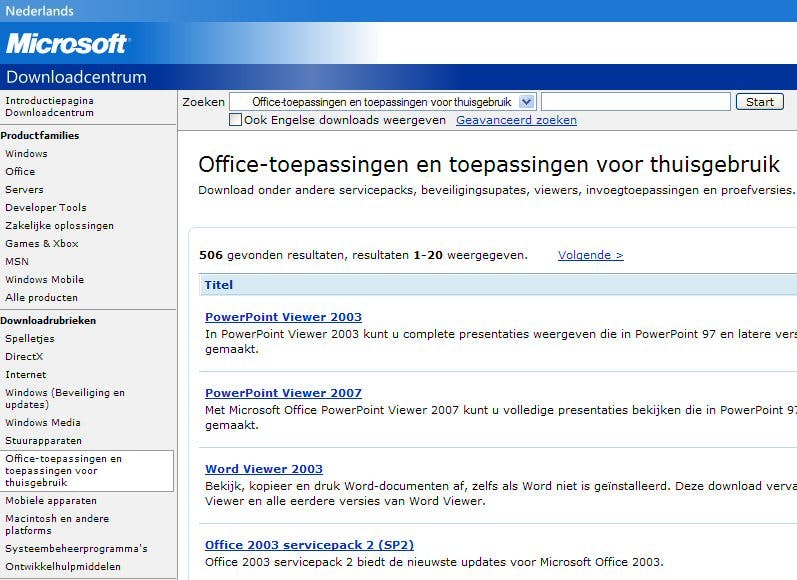This screenshot has width=797, height=580.
Task: Open Introductiepagina Downloadcentrum in sidebar
Action: [49, 107]
